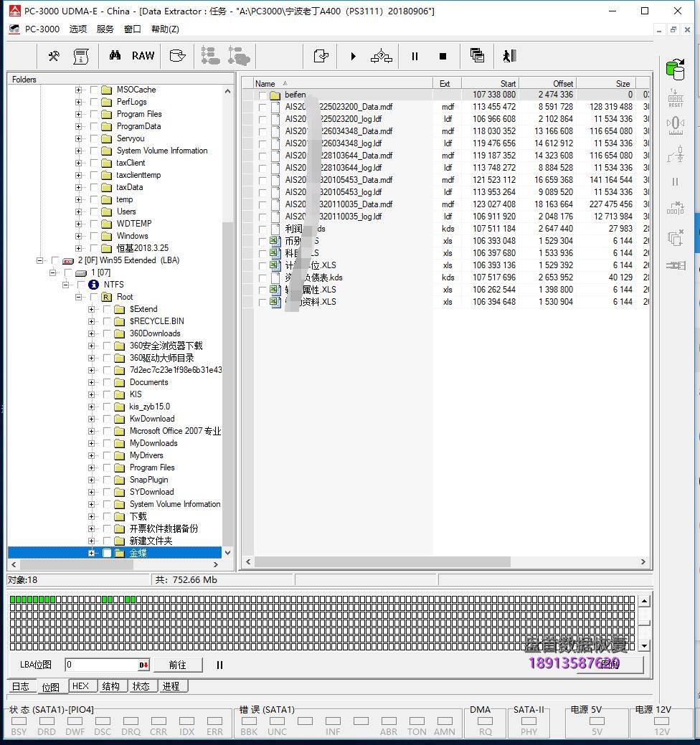Open the 服务 menu

[x=105, y=29]
